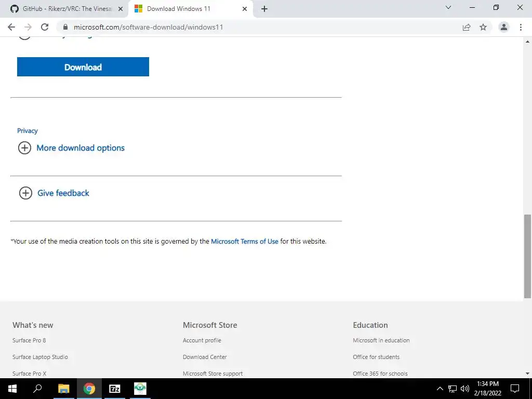Click the scrollbar up arrow
This screenshot has width=532, height=399.
click(x=527, y=42)
